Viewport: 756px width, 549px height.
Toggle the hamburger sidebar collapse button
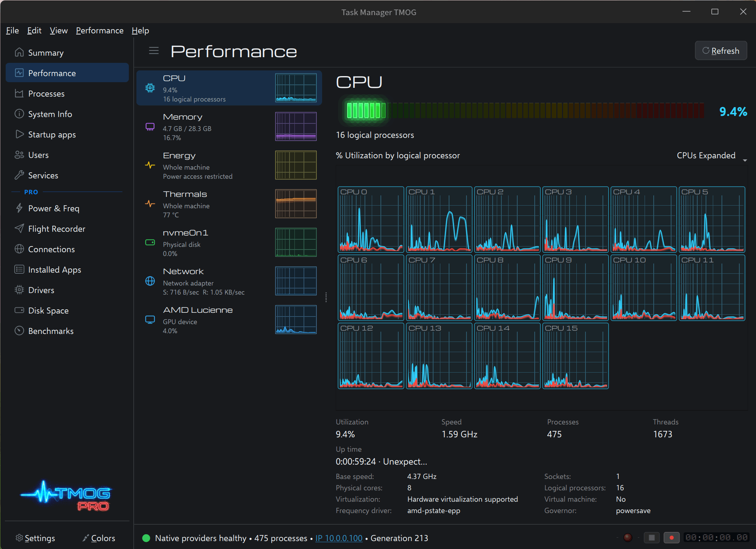click(154, 51)
